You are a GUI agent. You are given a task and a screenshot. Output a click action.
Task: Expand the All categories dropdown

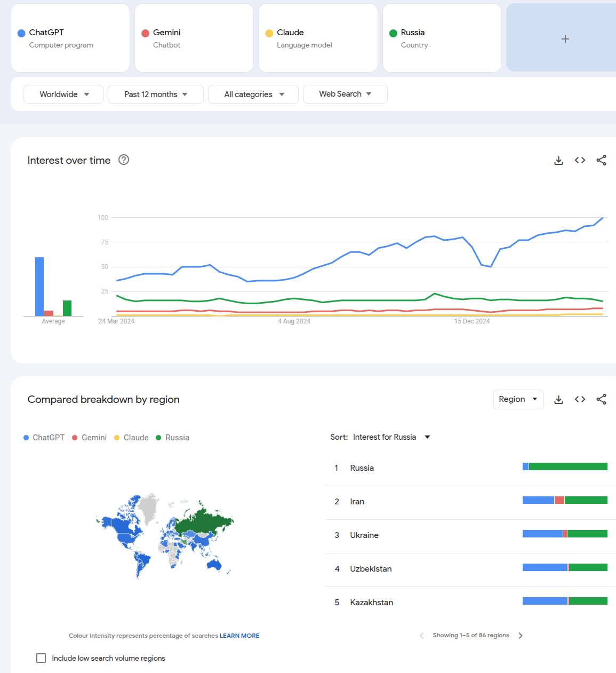[x=253, y=94]
